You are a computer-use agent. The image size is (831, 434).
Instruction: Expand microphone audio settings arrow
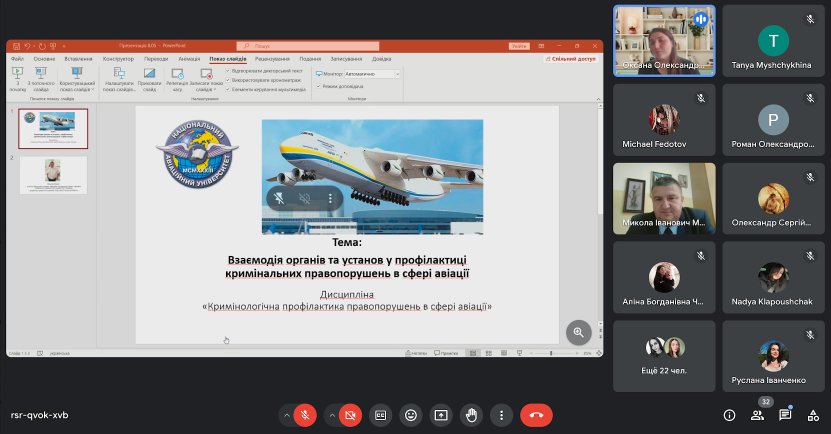(x=286, y=414)
